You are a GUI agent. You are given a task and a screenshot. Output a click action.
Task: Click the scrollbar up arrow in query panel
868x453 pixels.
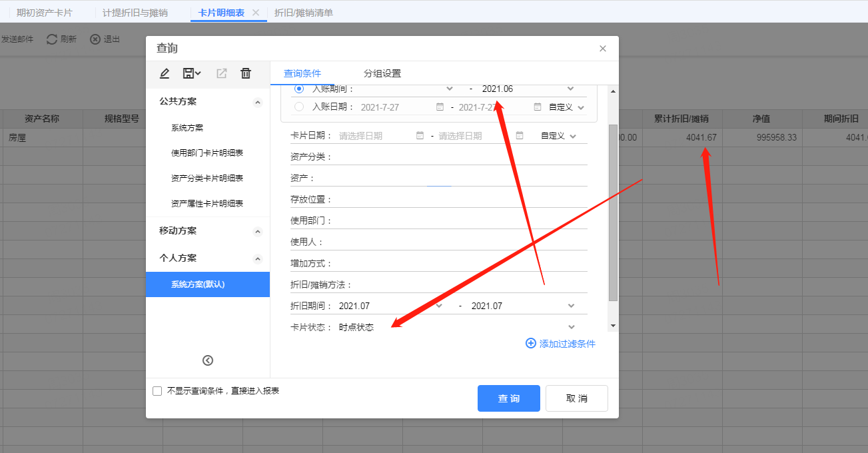click(614, 91)
